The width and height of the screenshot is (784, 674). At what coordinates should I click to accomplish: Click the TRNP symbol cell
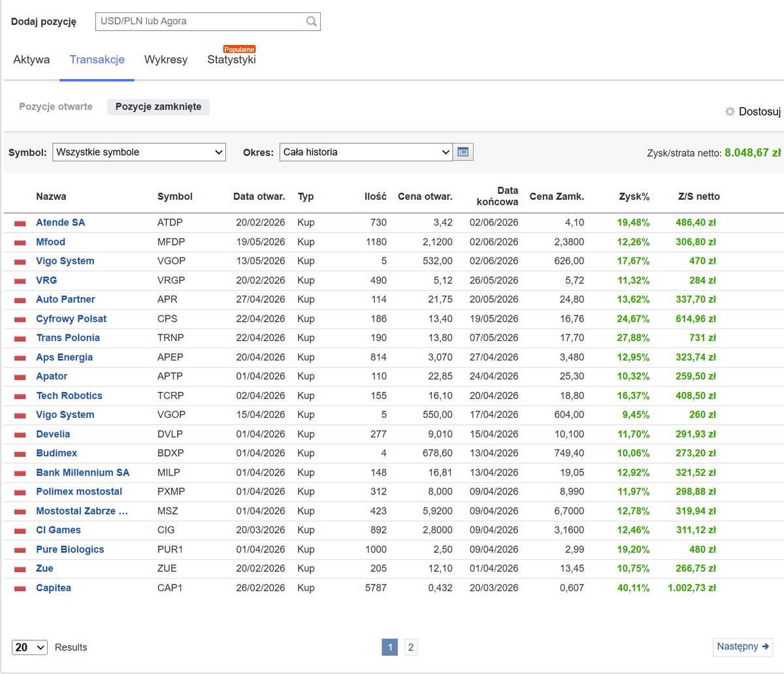[171, 338]
